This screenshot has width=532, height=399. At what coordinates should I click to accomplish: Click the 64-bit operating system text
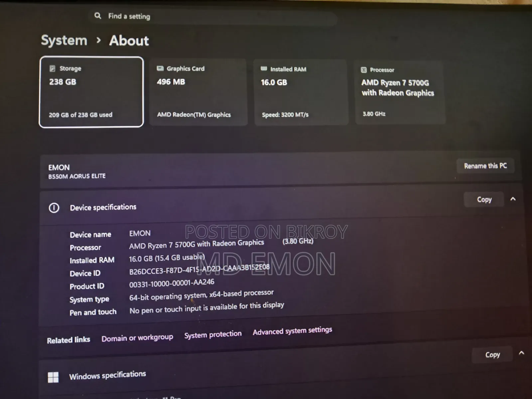(201, 295)
